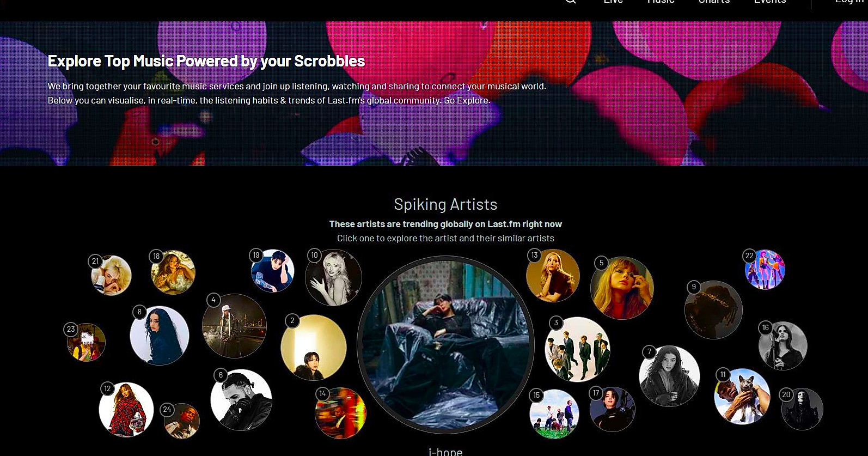The image size is (868, 456).
Task: Open artist bubble number 4
Action: coord(234,326)
